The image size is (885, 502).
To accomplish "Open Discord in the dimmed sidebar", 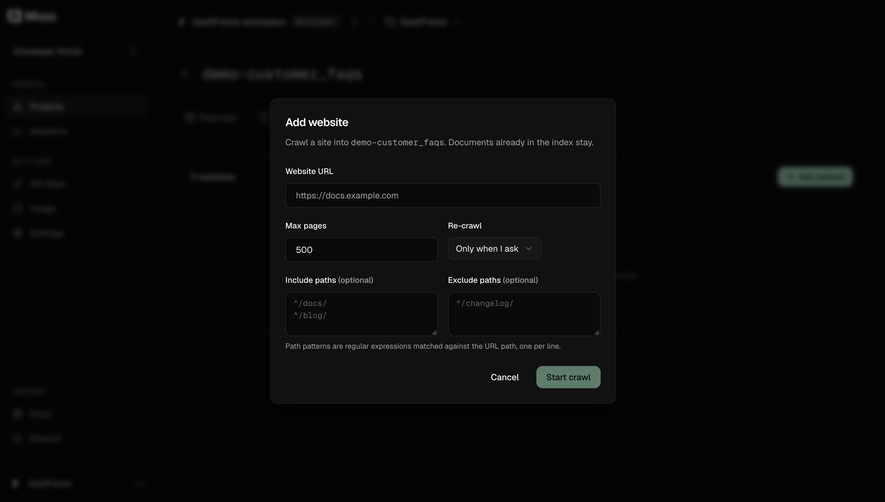I will click(75, 439).
